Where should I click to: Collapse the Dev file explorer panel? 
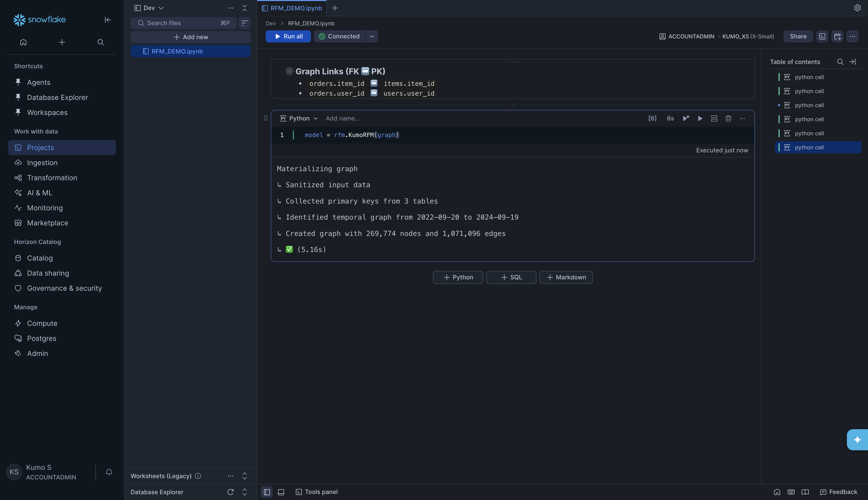(245, 8)
